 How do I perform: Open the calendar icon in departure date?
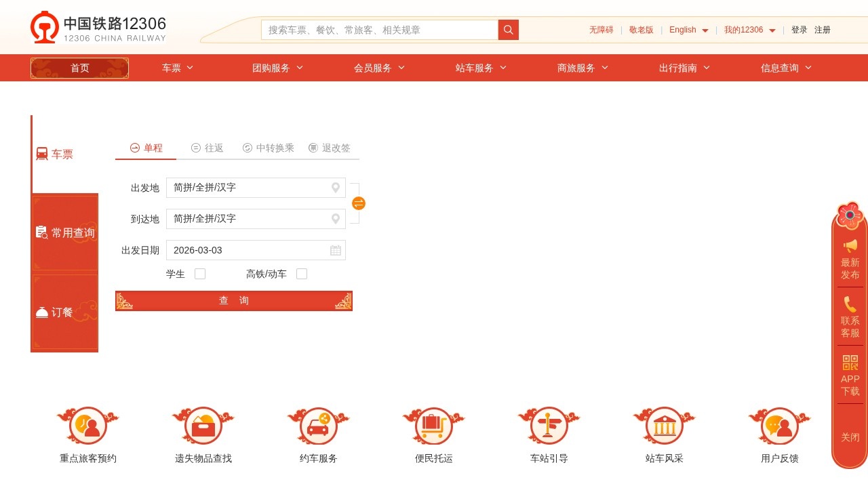(x=336, y=250)
